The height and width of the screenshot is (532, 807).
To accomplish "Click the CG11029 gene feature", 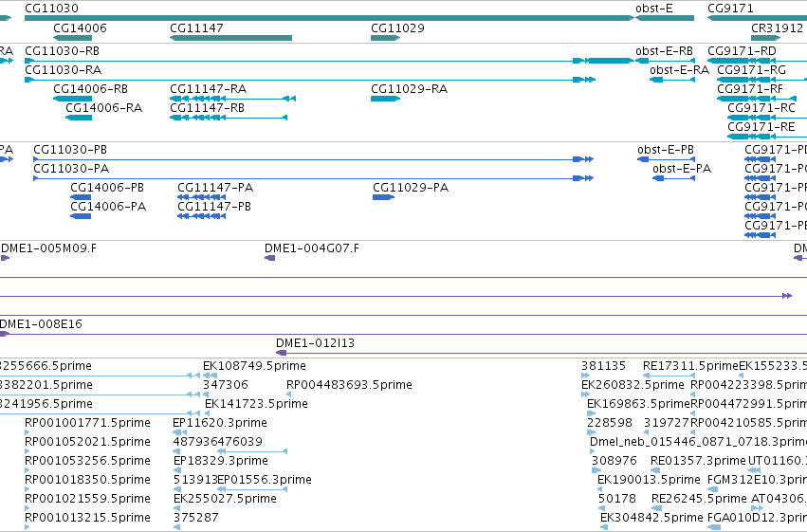I will point(386,38).
